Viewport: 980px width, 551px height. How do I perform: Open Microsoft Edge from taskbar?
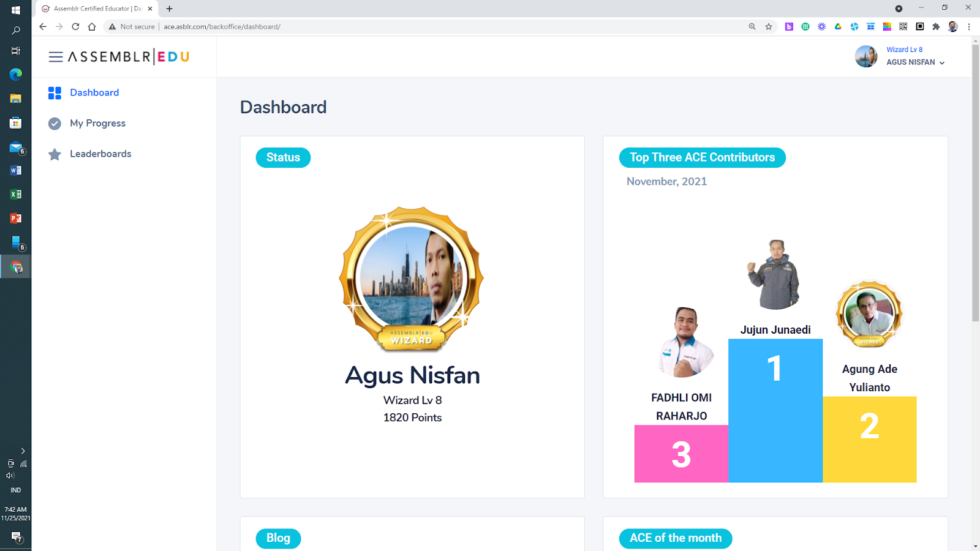(16, 74)
